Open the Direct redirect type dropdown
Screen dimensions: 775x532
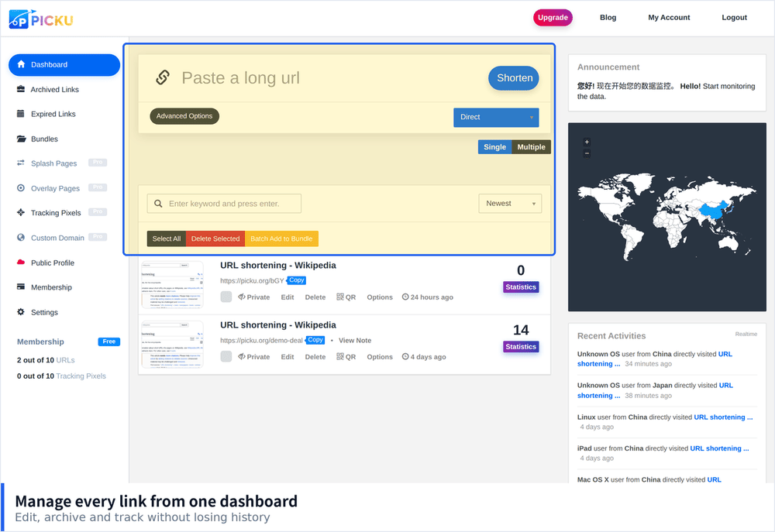pos(496,117)
